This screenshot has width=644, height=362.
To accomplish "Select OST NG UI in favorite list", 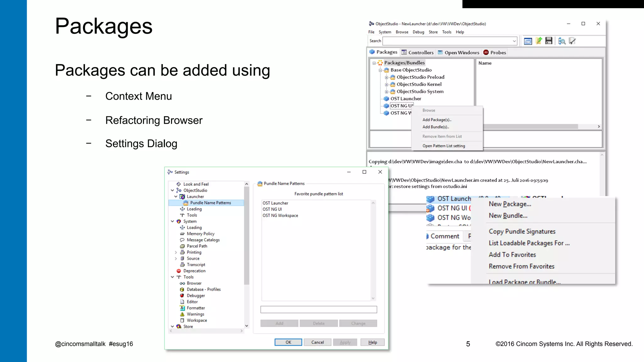I will pyautogui.click(x=272, y=209).
